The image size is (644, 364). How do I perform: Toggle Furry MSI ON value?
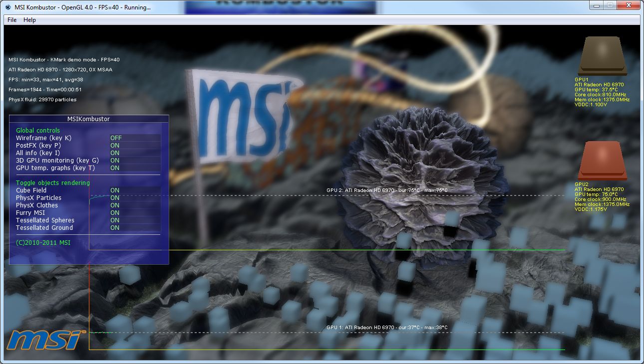(115, 213)
